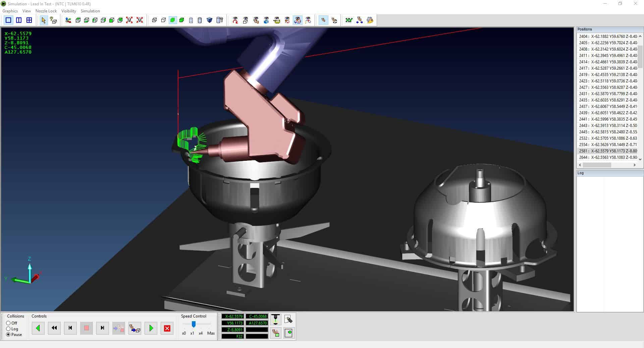Open the Simulation menu

pyautogui.click(x=90, y=11)
